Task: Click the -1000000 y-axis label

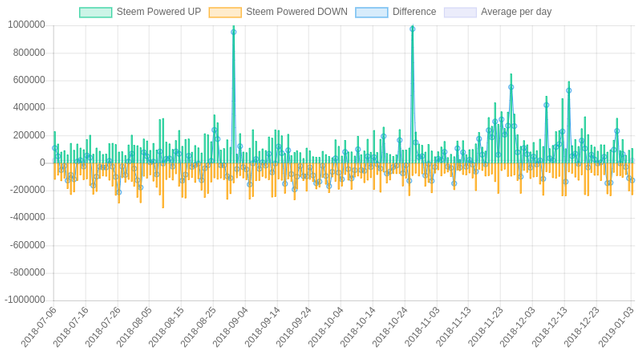Action: 25,300
